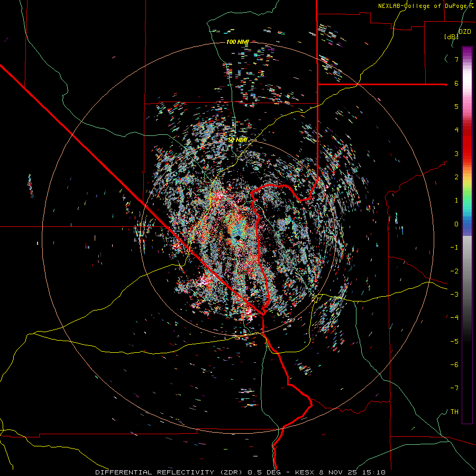
Task: Click the -2 value on color scale
Action: pos(454,271)
